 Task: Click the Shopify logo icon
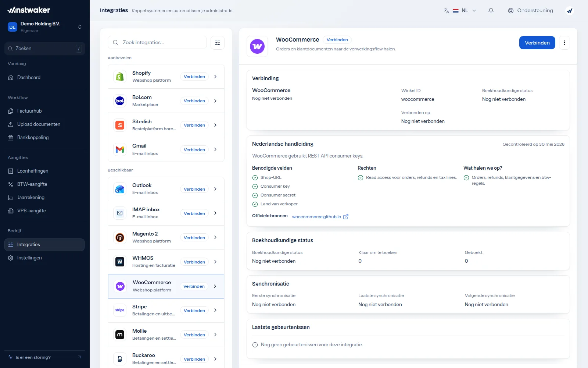tap(120, 77)
